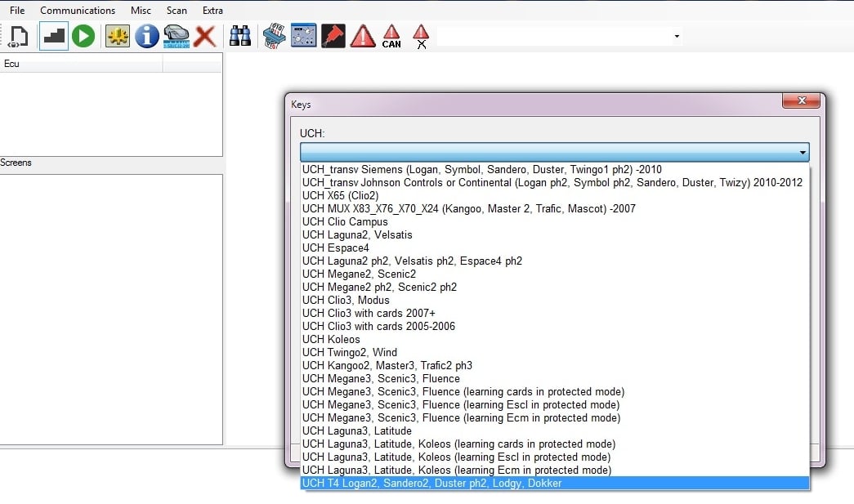
Task: Select the binoculars search icon
Action: (x=239, y=36)
